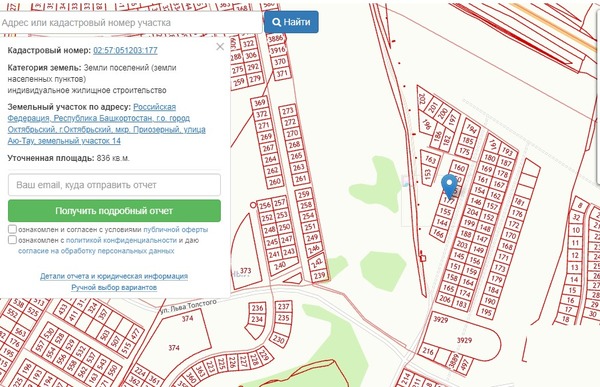Screen dimensions: 600x387
Task: Select map parcel labeled 240
Action: pyautogui.click(x=280, y=265)
